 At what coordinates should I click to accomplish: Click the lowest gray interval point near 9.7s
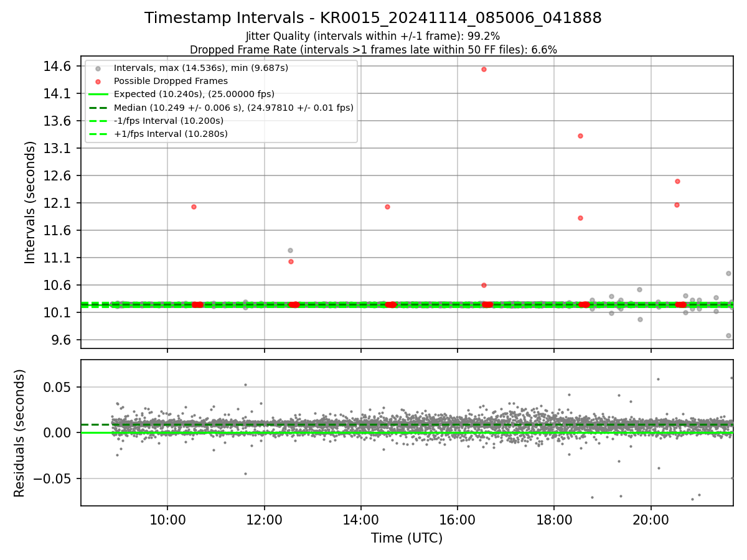[x=728, y=335]
